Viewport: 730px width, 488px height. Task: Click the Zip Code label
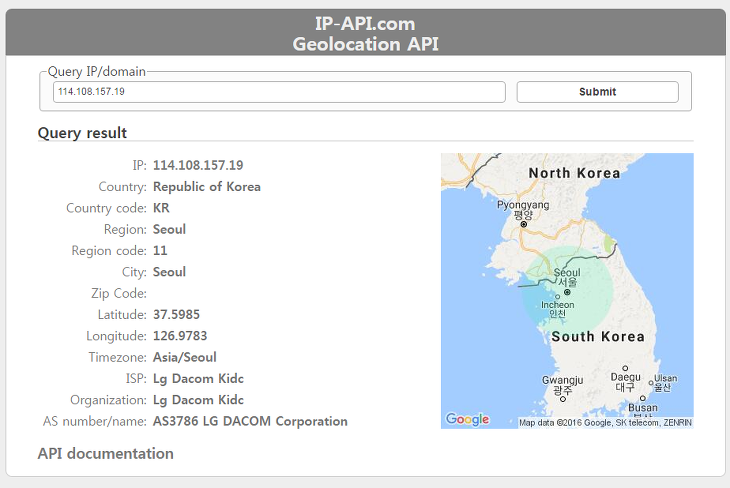tap(119, 293)
